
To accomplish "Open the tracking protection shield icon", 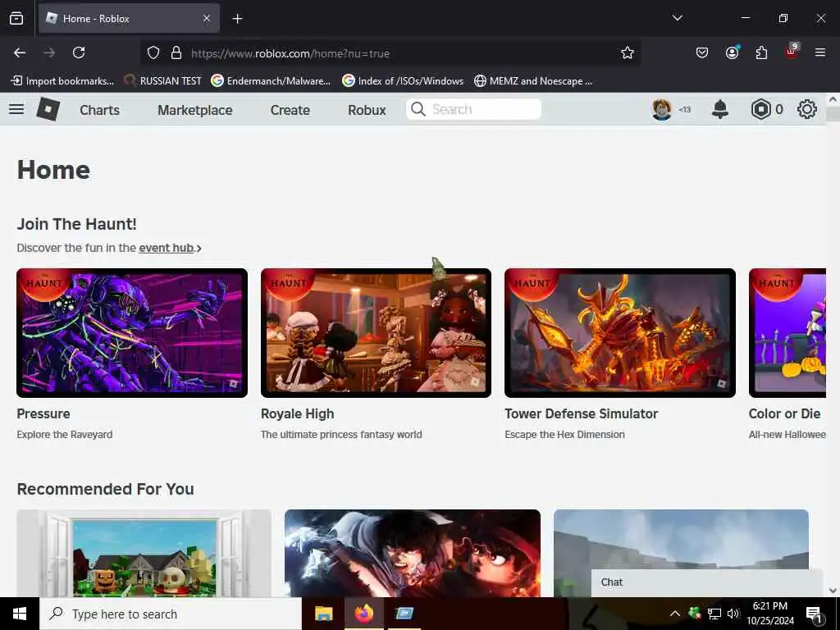I will pos(153,53).
